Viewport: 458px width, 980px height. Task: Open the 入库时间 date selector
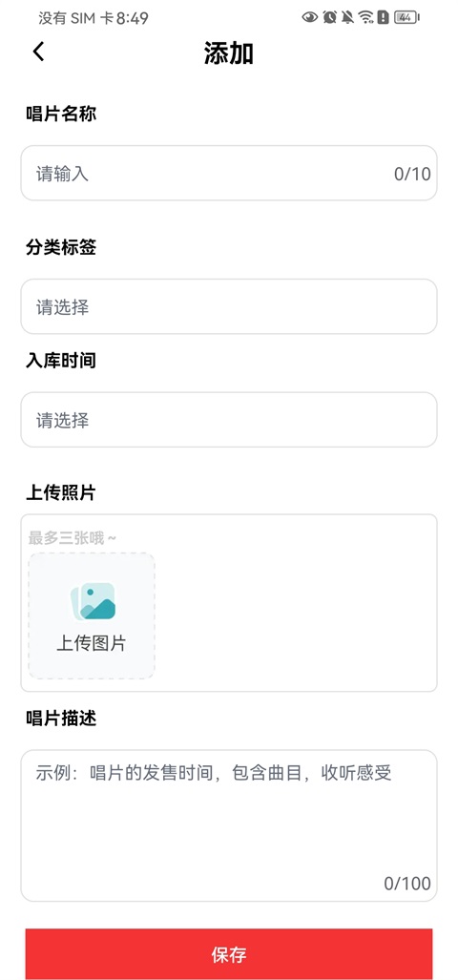coord(229,419)
